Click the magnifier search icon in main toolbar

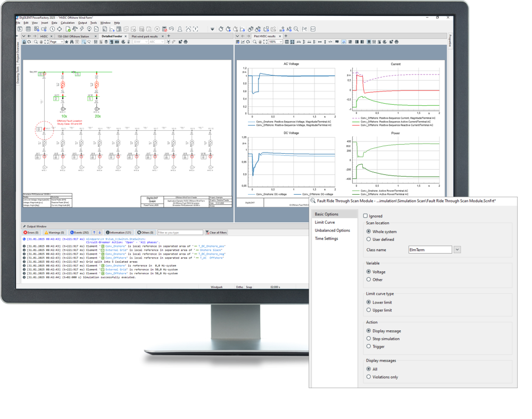coord(296,29)
